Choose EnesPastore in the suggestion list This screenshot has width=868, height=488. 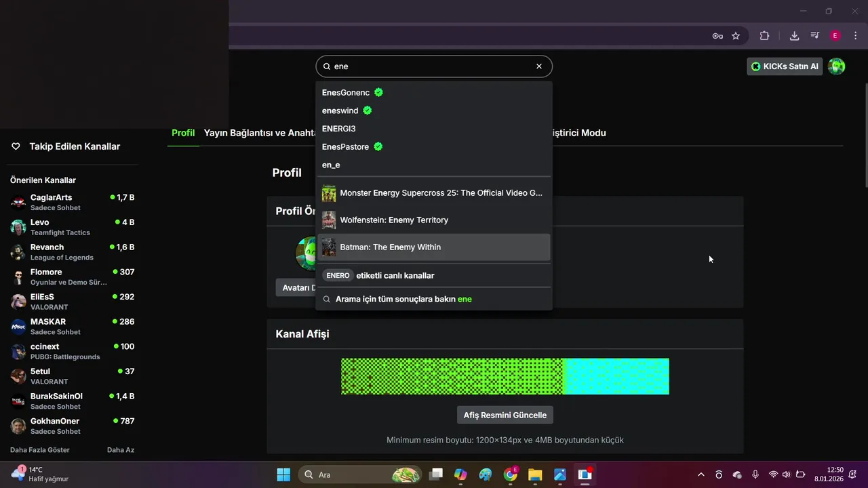pos(434,146)
